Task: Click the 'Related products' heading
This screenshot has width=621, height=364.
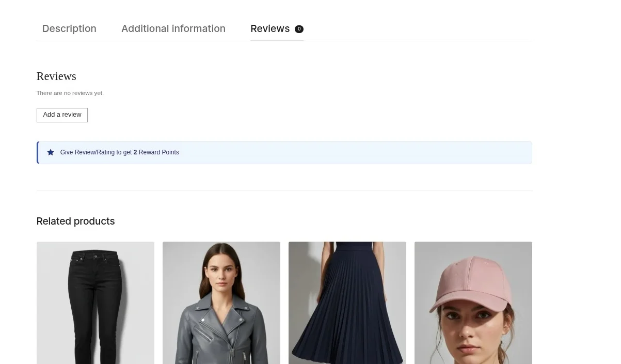Action: tap(76, 221)
